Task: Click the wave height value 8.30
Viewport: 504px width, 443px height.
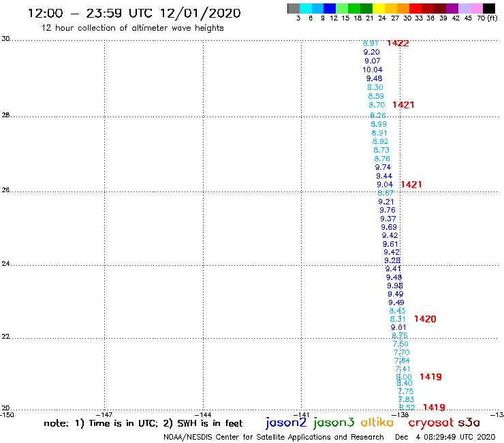Action: pos(375,87)
